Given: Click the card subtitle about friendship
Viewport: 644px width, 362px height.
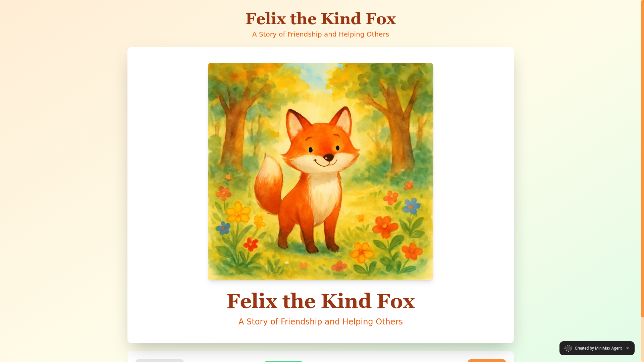Looking at the screenshot, I should [320, 322].
